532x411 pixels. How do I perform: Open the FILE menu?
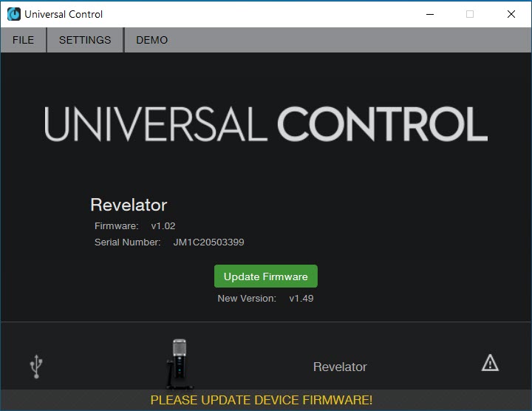click(x=23, y=40)
